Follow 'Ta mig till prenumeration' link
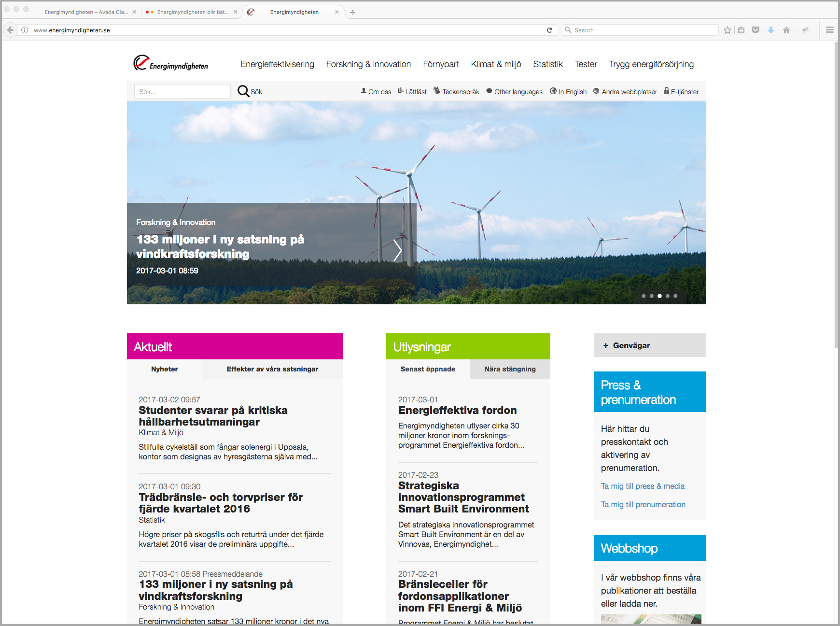Screen dimensions: 840x626 pyautogui.click(x=643, y=504)
